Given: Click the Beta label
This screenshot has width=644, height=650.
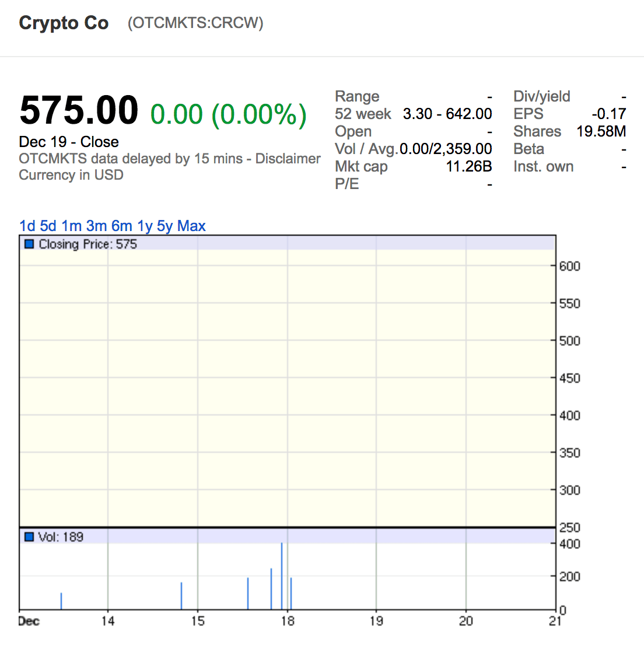Looking at the screenshot, I should tap(529, 149).
